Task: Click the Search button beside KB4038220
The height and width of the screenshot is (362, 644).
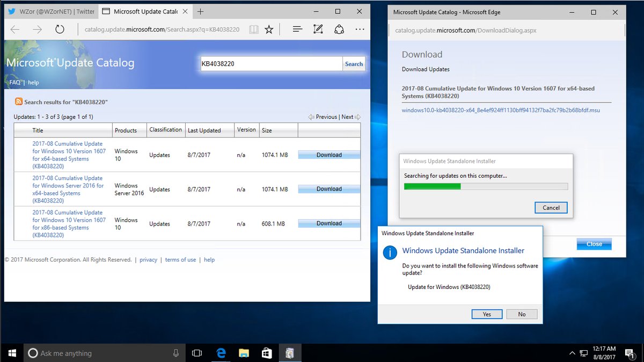Action: click(354, 64)
